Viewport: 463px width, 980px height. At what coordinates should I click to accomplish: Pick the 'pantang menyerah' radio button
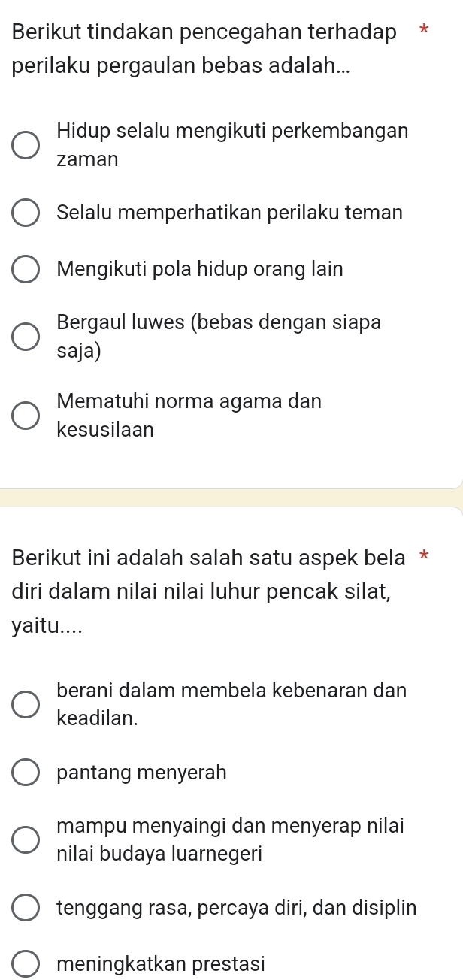[x=26, y=773]
